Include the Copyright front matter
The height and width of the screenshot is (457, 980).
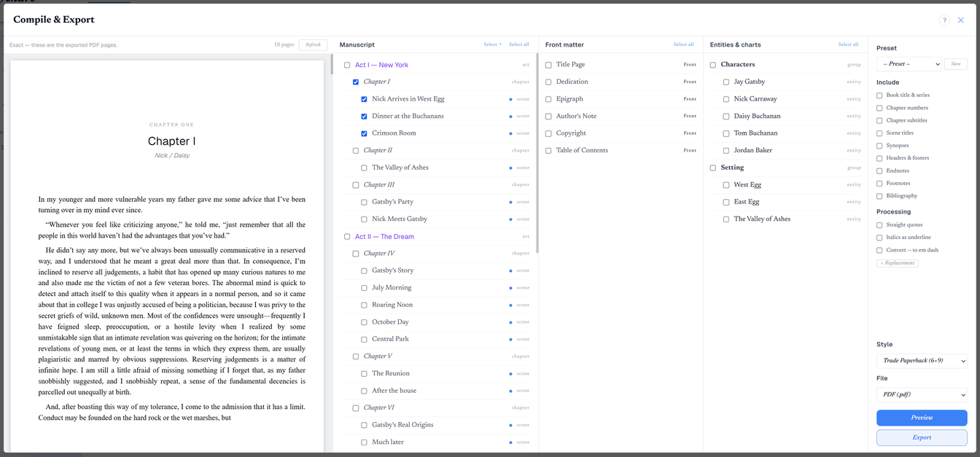[548, 133]
